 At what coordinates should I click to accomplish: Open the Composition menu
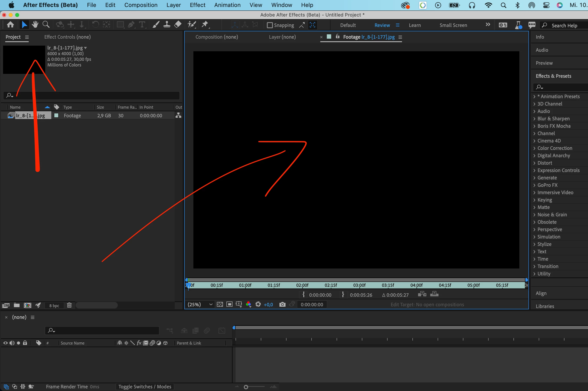pyautogui.click(x=141, y=5)
